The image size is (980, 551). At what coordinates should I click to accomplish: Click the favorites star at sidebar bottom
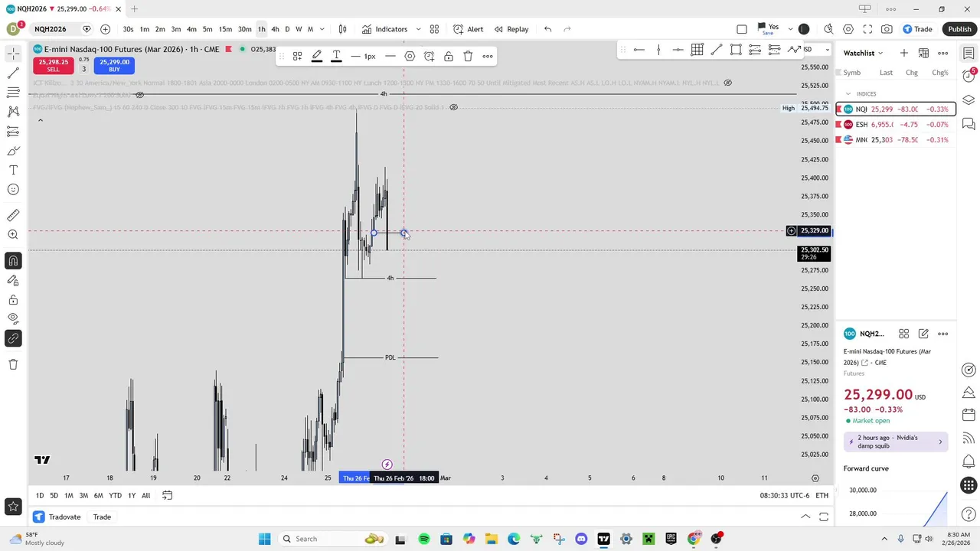tap(13, 507)
